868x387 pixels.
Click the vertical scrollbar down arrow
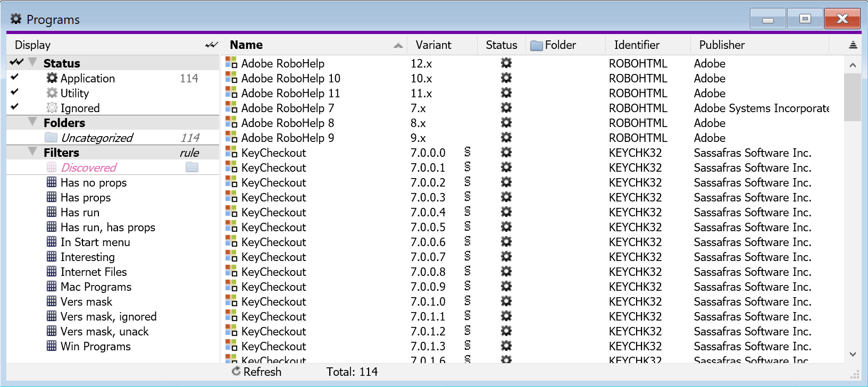[x=853, y=354]
